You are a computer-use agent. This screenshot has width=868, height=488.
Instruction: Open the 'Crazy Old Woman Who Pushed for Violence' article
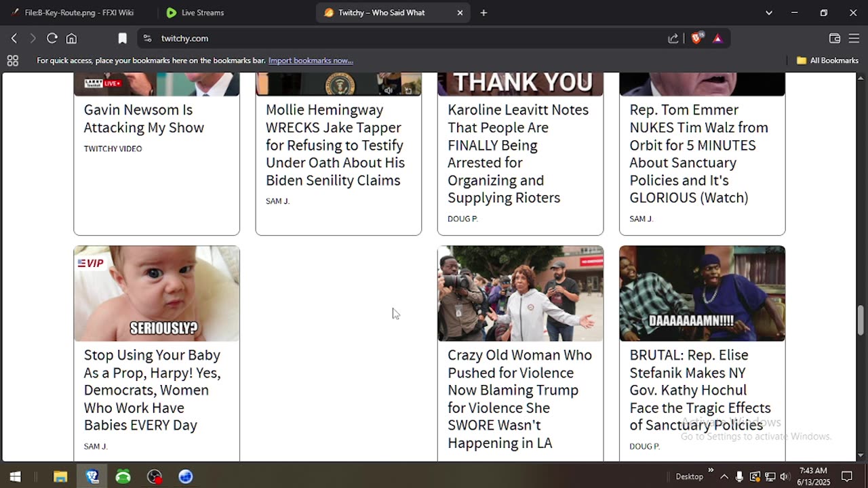tap(519, 399)
